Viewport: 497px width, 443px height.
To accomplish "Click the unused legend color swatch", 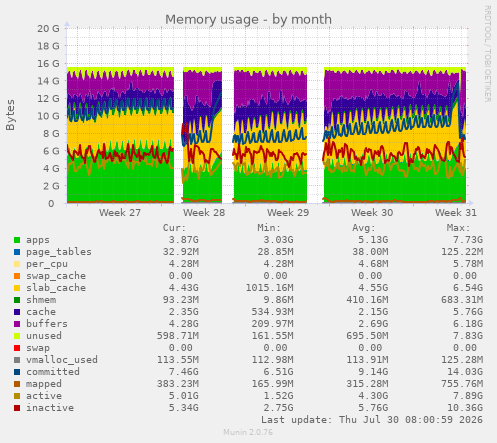I will click(17, 336).
